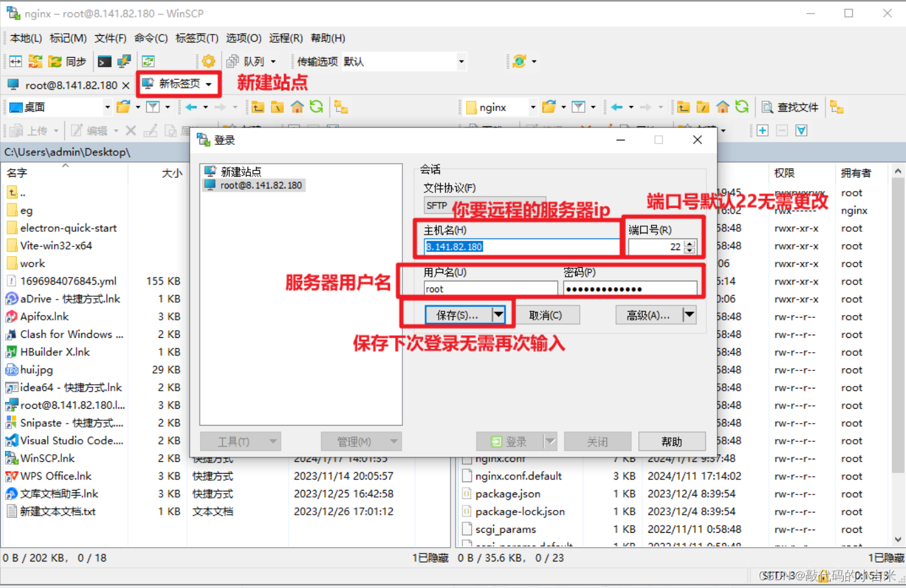Screen dimensions: 906x588
Task: Select electron-quick-start folder in local panel
Action: [x=68, y=228]
